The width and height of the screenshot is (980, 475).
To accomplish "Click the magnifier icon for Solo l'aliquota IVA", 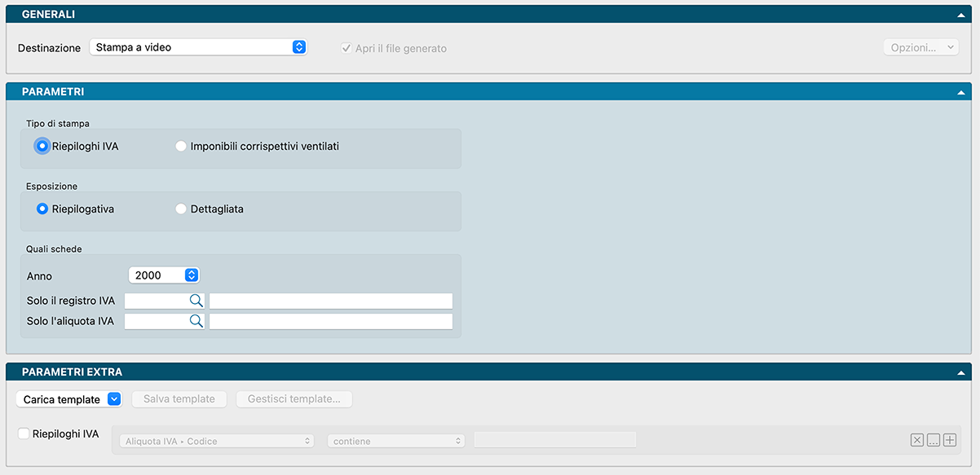I will 196,321.
